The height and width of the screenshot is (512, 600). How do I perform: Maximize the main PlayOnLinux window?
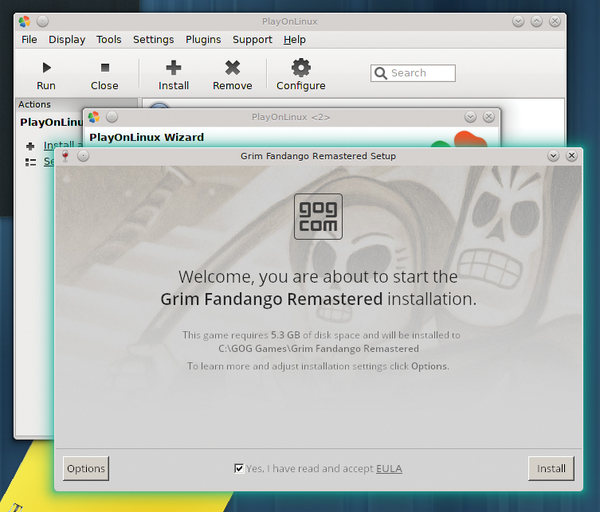(x=536, y=21)
